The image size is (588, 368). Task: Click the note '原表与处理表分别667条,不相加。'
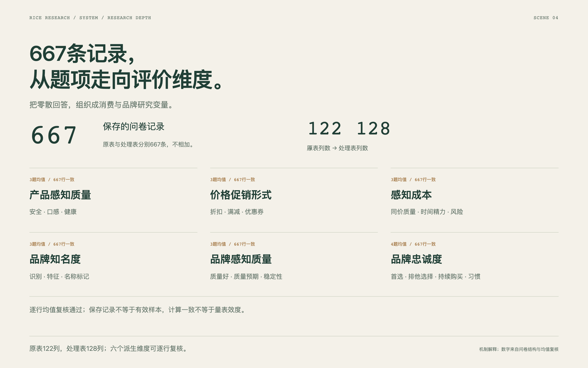click(148, 144)
